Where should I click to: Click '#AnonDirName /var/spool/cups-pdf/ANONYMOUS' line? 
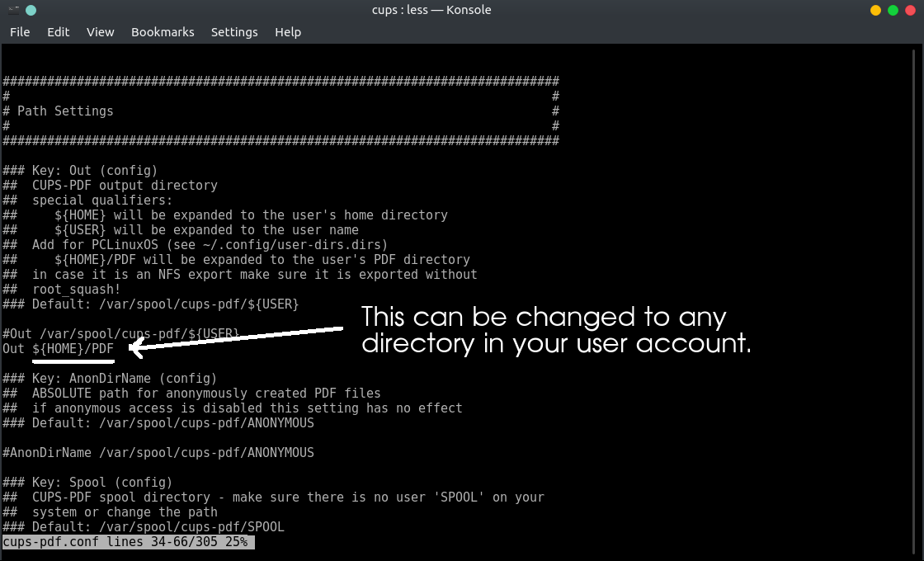click(158, 453)
